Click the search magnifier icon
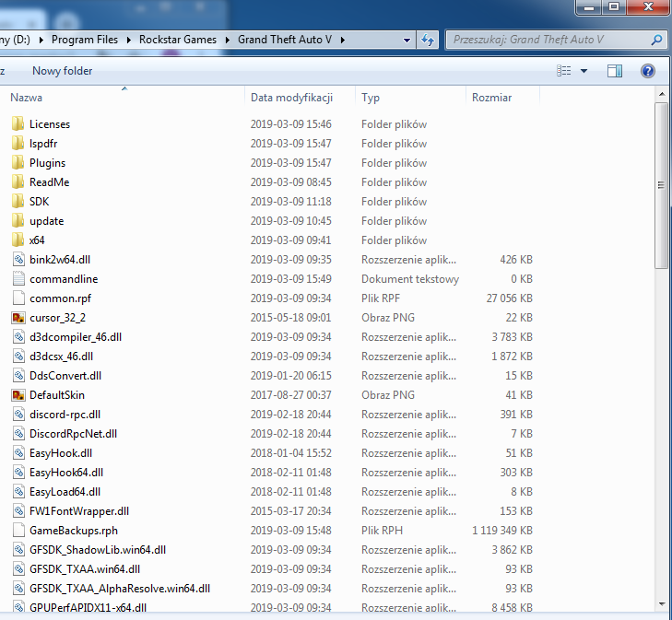Viewport: 672px width, 620px height. [x=656, y=40]
